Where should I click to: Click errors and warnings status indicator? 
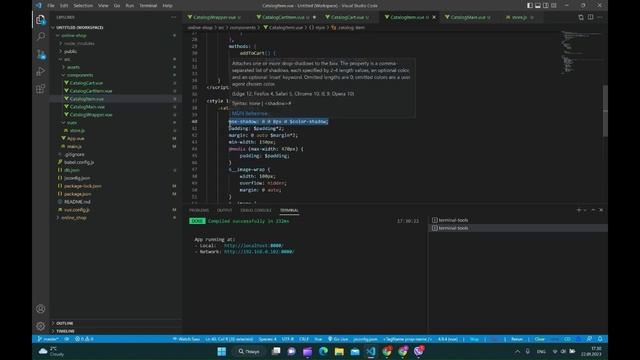click(x=84, y=339)
